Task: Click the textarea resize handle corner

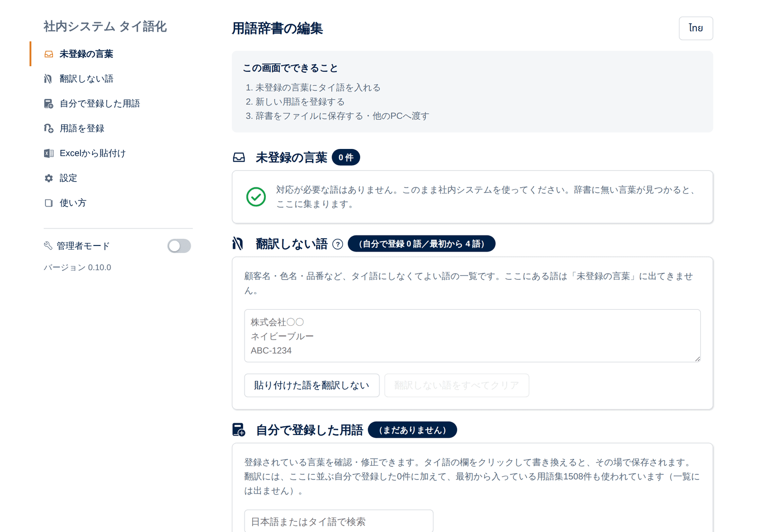Action: coord(697,359)
